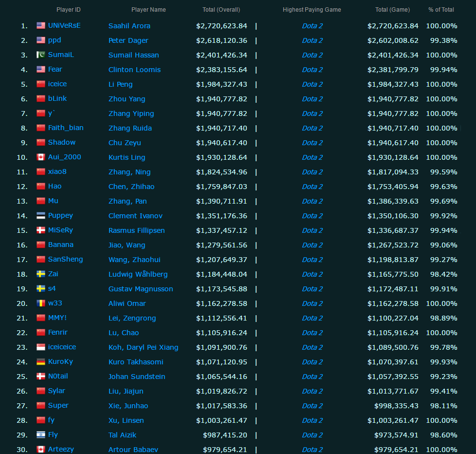Open the Dota 2 link in Fear's row
Screen dimensions: 476x454
[312, 70]
